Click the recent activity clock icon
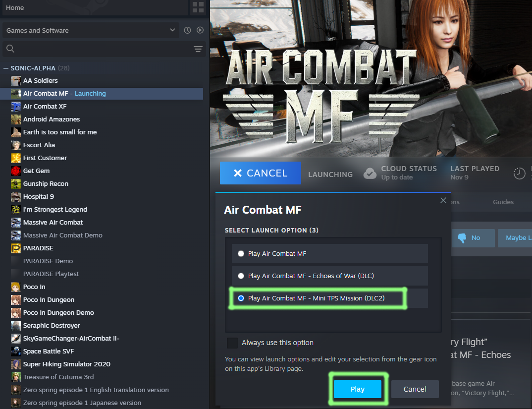Image resolution: width=532 pixels, height=409 pixels. (x=187, y=30)
